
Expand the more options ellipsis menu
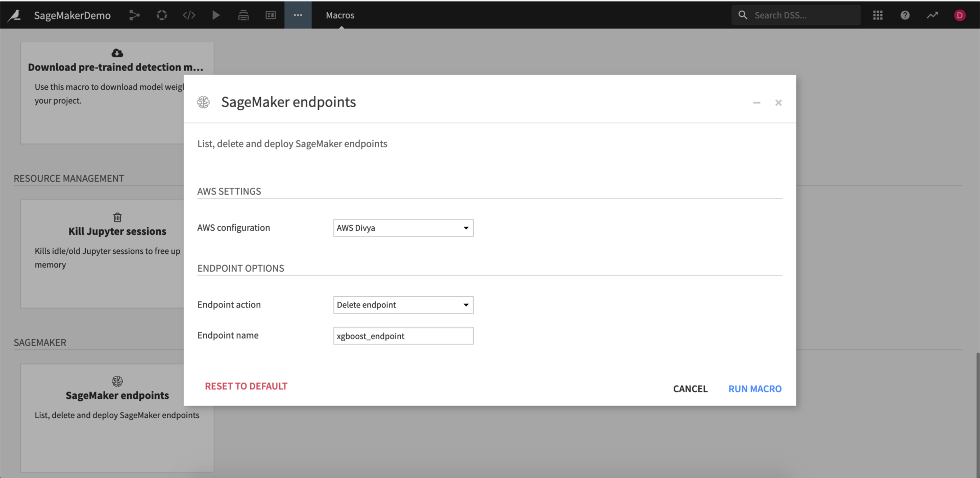pyautogui.click(x=298, y=15)
